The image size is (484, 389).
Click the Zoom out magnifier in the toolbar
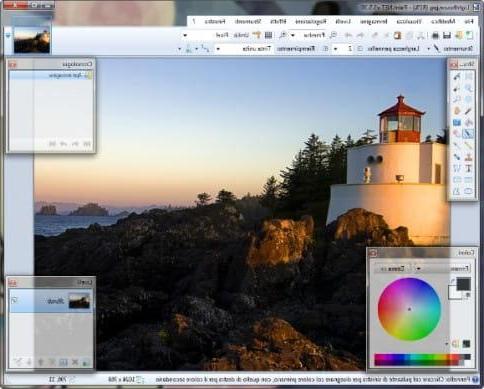click(334, 35)
